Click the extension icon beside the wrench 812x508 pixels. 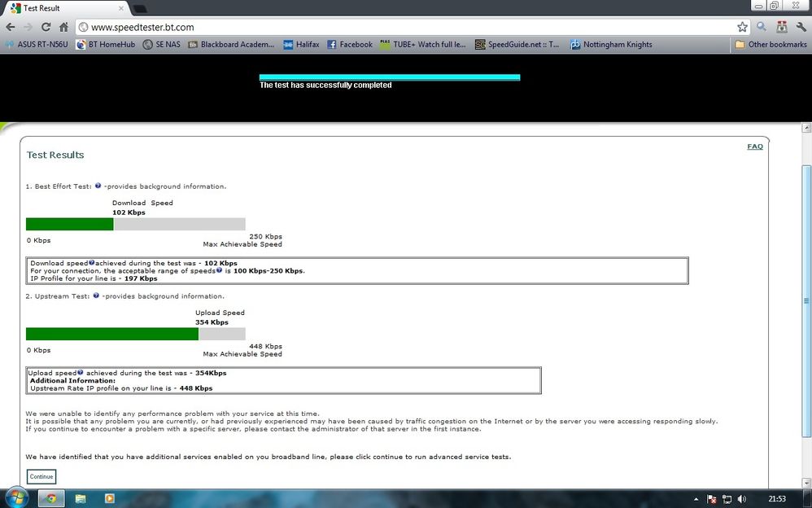click(x=781, y=27)
